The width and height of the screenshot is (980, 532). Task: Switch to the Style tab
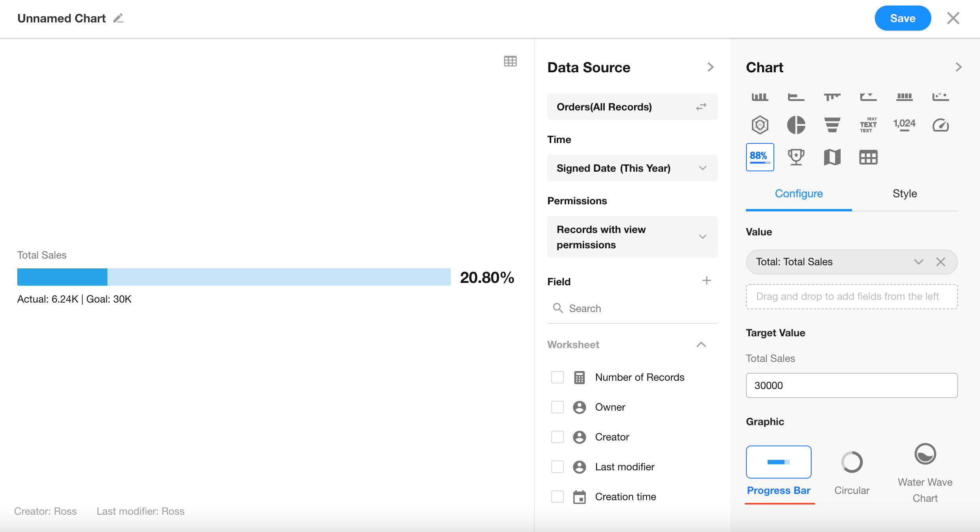(905, 194)
